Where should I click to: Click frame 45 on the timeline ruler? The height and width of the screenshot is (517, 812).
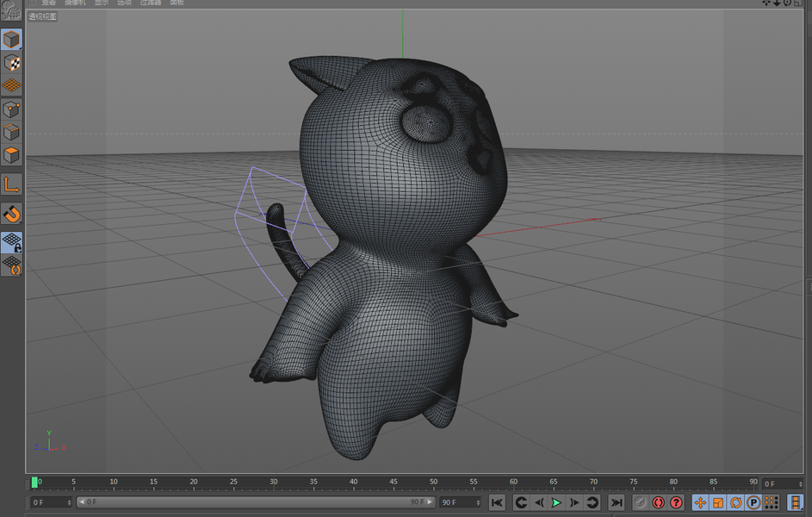pyautogui.click(x=394, y=483)
